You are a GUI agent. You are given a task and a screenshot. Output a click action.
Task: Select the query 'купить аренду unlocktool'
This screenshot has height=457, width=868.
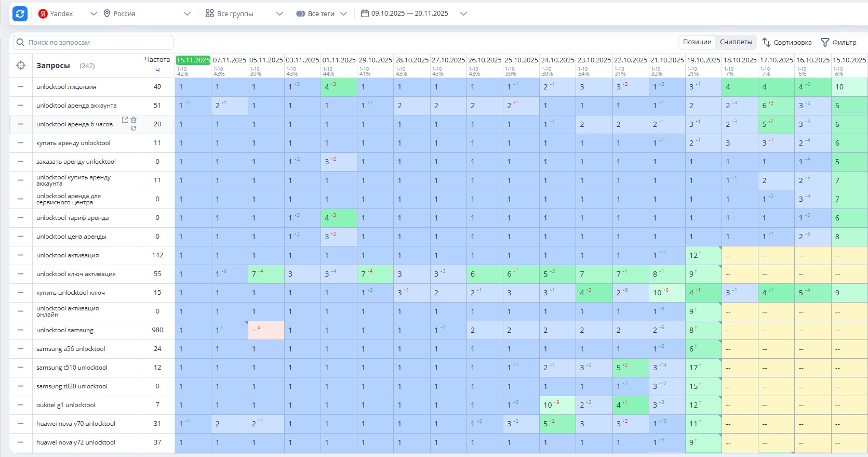(x=73, y=143)
